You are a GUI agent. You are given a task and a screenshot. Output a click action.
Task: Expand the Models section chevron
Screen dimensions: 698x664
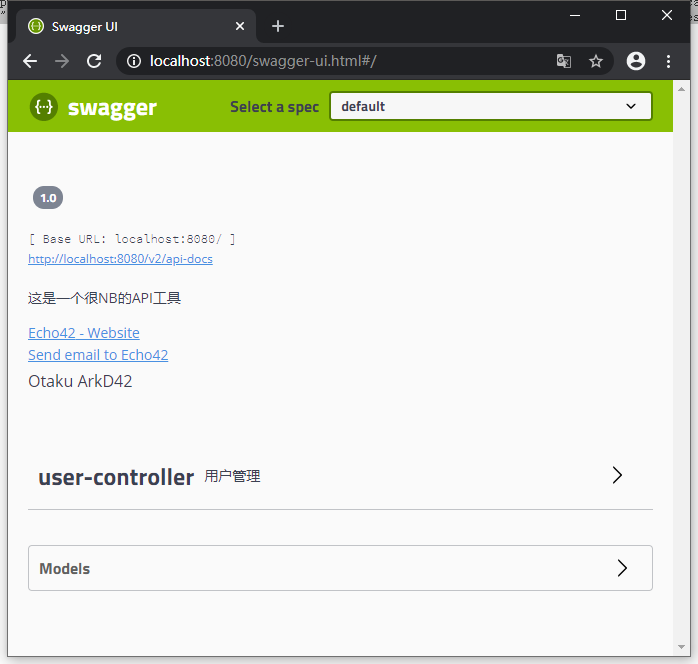point(622,568)
